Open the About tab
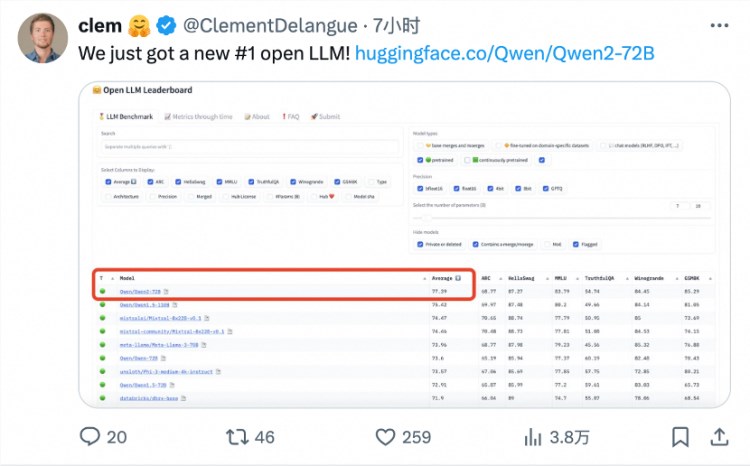Viewport: 750px width, 466px height. (257, 116)
